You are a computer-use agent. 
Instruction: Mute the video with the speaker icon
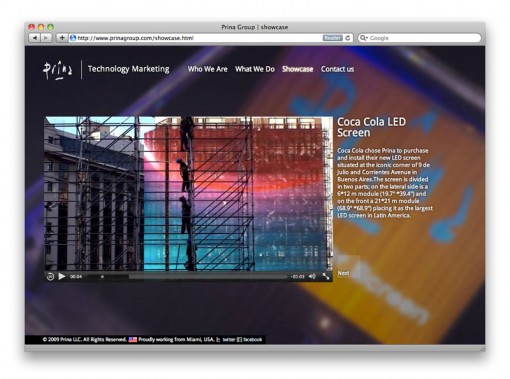coord(312,276)
